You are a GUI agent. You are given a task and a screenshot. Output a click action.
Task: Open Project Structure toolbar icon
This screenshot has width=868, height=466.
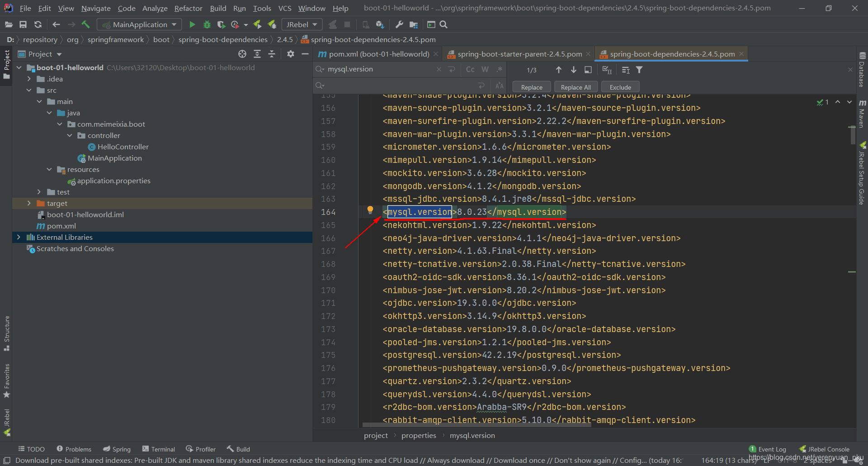414,24
